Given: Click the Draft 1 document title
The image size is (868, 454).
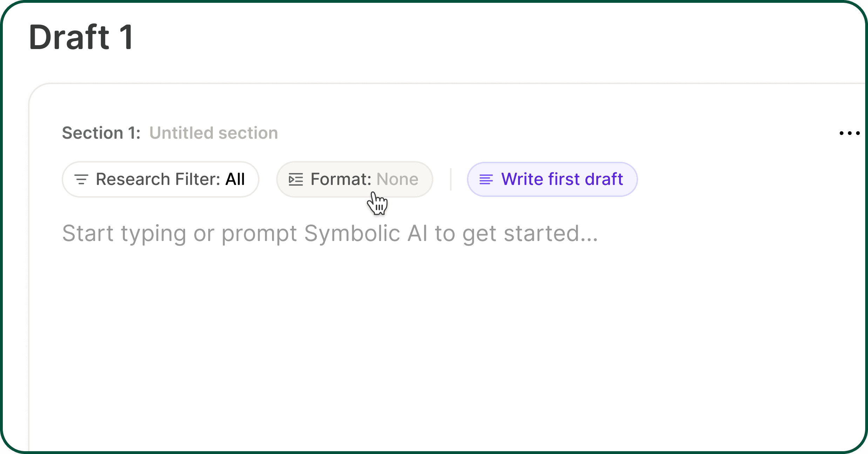Looking at the screenshot, I should click(81, 37).
